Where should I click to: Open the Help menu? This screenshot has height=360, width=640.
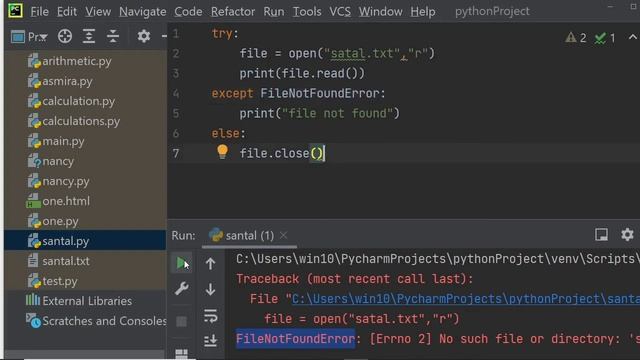click(422, 11)
